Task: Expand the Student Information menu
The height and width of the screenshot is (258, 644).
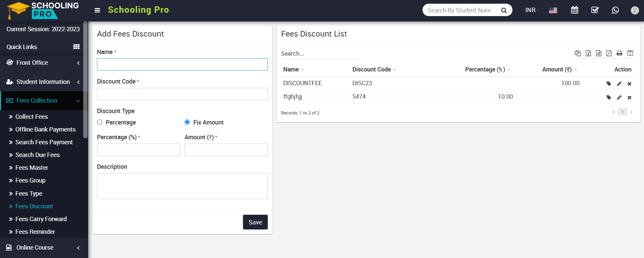Action: [x=44, y=82]
